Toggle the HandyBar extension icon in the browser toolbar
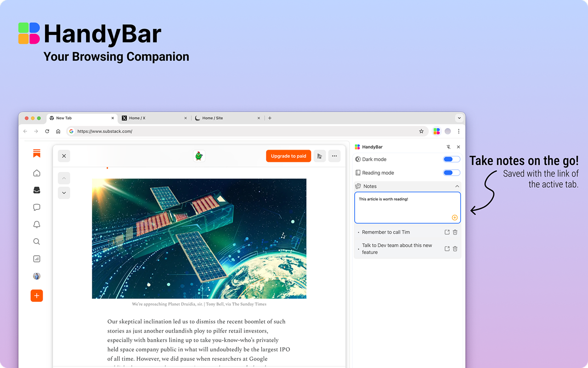588x368 pixels. (436, 131)
